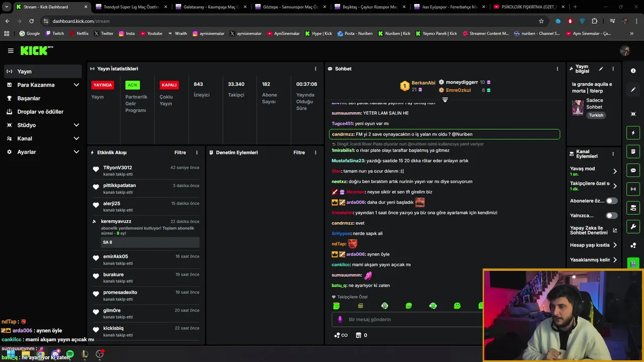Open Etkinlik Akışı three-dot options

point(197,152)
